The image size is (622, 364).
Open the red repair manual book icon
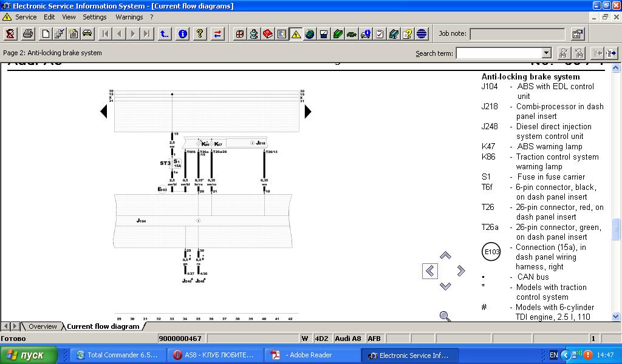[268, 34]
